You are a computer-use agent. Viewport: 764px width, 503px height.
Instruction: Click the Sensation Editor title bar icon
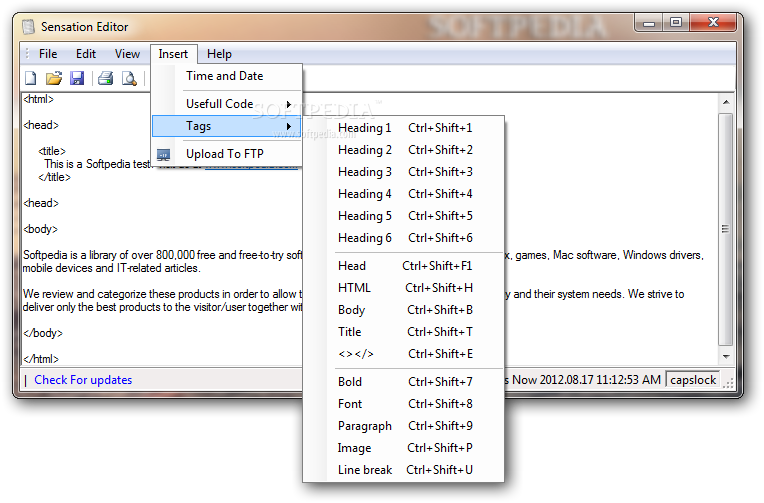point(28,27)
